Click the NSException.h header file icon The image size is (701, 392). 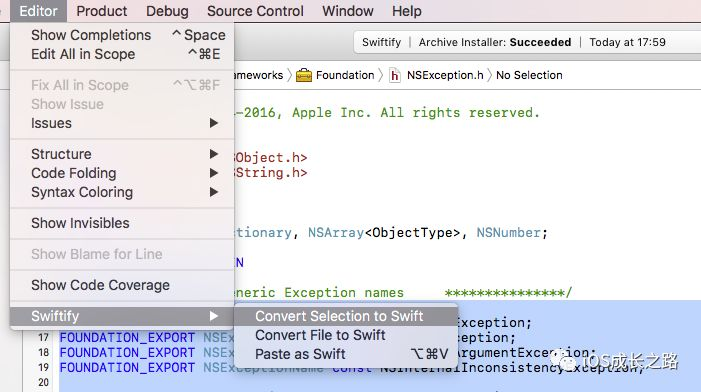394,75
